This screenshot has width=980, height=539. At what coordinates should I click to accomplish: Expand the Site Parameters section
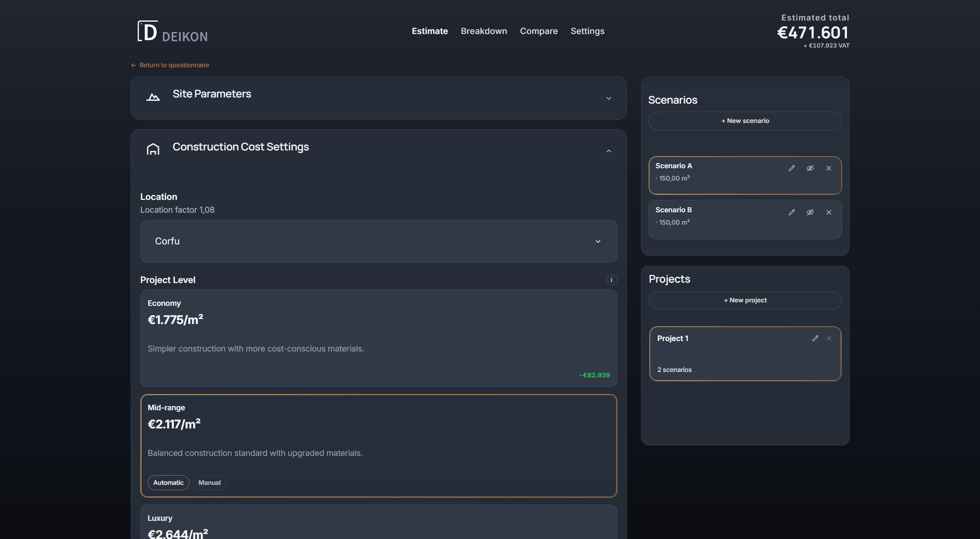point(608,98)
